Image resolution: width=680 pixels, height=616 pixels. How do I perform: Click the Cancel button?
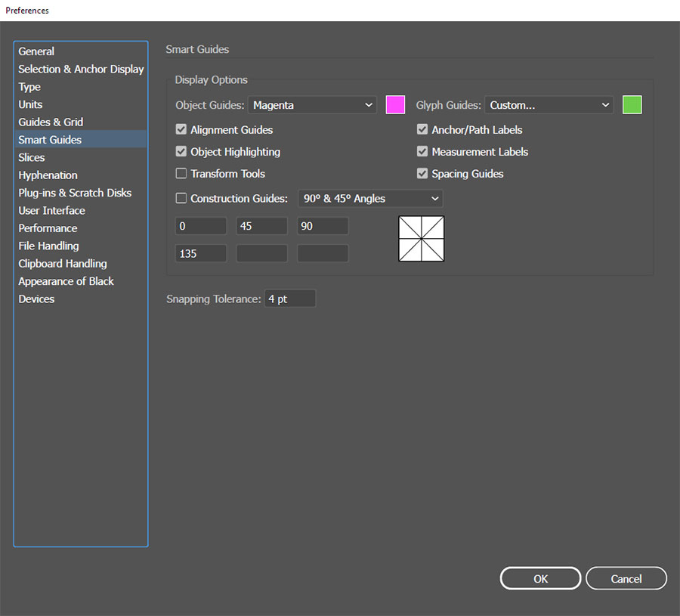click(626, 579)
